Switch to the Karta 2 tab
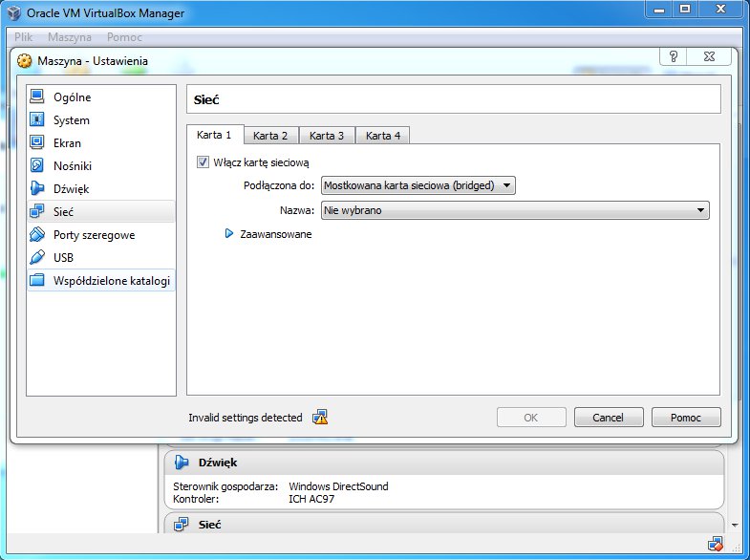Screen dimensions: 750x560 (270, 136)
